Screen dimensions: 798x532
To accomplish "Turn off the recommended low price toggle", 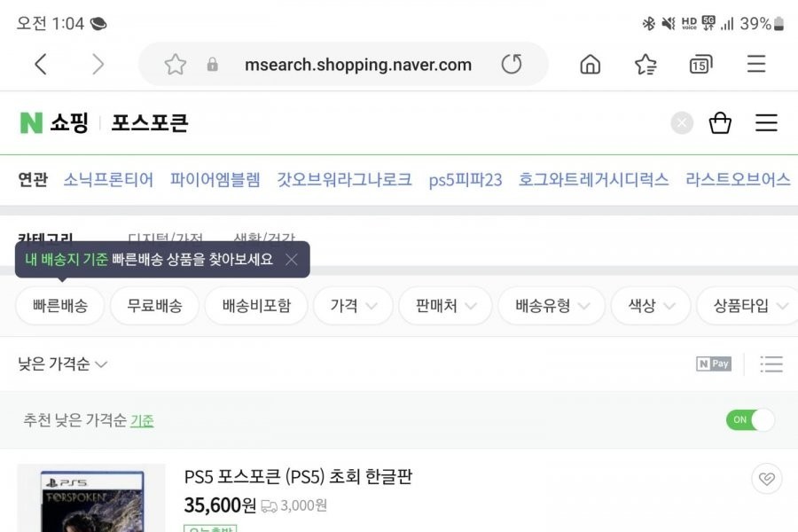I will [x=749, y=420].
